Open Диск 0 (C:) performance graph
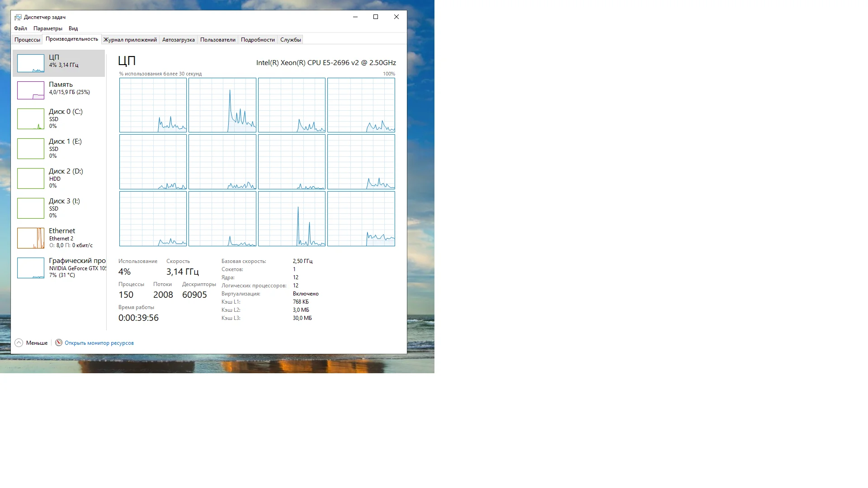Image resolution: width=868 pixels, height=488 pixels. click(31, 119)
